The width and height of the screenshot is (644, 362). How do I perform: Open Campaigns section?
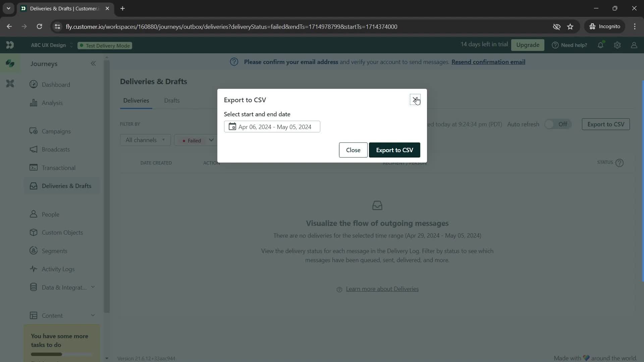point(56,131)
